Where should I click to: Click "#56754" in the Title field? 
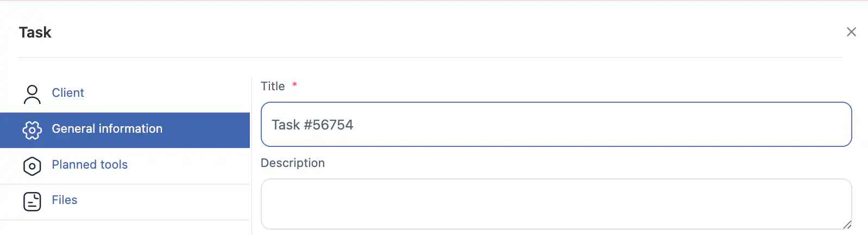329,125
